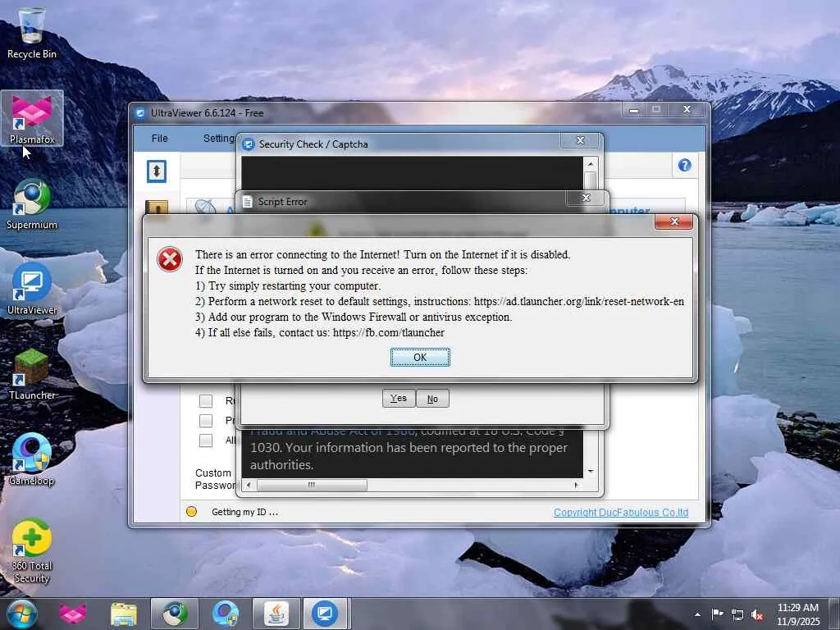Click the network tray icon

point(737,614)
